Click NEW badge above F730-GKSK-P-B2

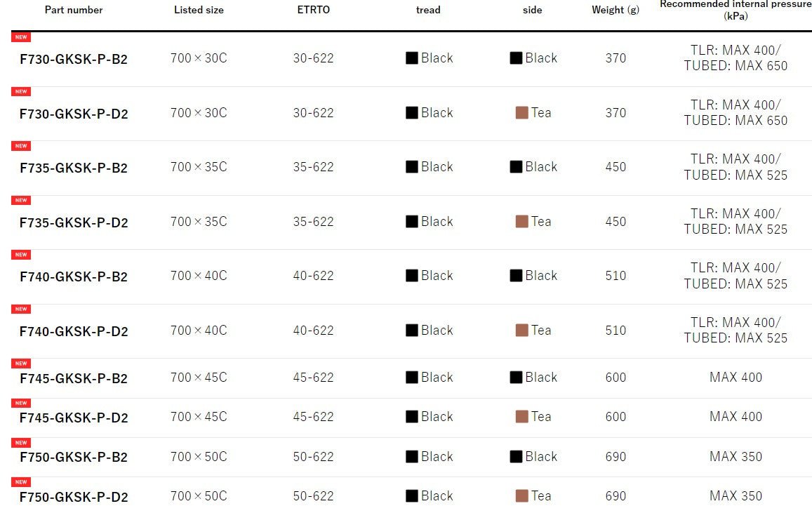[x=21, y=37]
